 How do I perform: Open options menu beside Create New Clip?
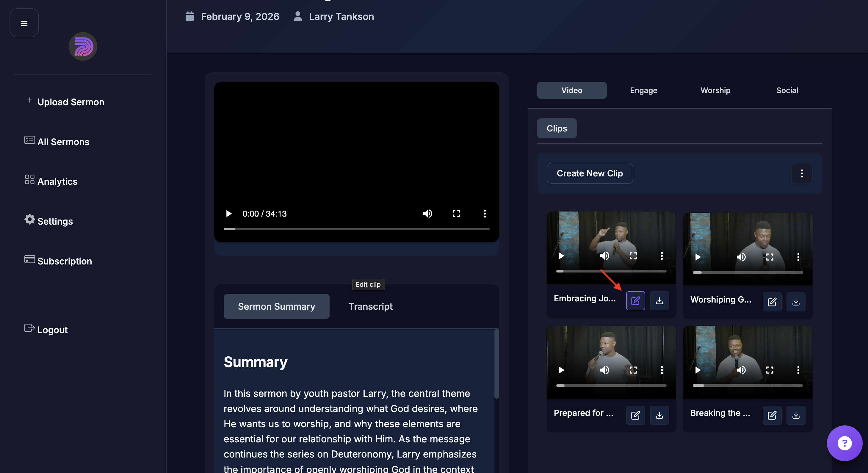click(x=801, y=173)
